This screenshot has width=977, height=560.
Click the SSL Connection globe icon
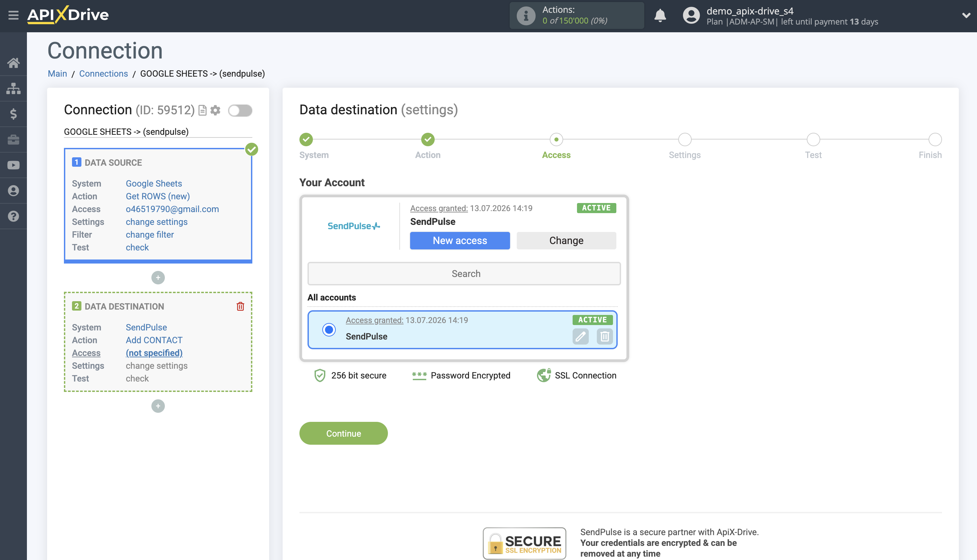544,375
